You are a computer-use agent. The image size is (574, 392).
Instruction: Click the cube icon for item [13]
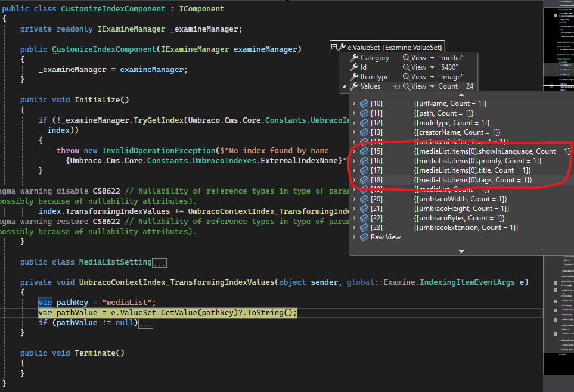coord(364,132)
